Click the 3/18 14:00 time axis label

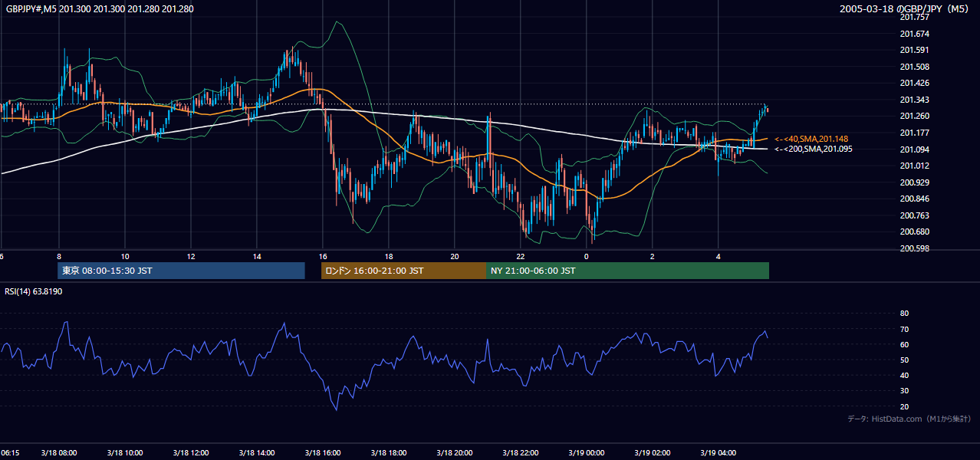[257, 453]
